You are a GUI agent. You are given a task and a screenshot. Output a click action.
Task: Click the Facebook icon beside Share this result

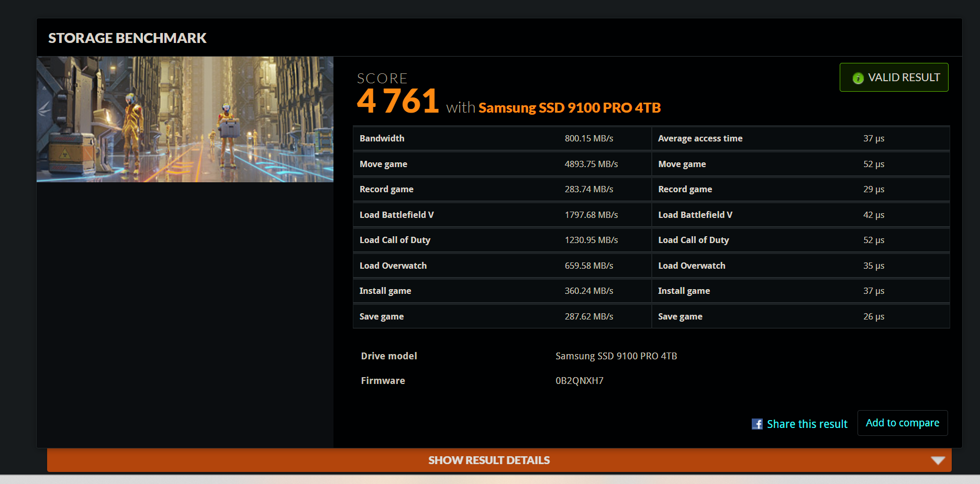pyautogui.click(x=757, y=424)
